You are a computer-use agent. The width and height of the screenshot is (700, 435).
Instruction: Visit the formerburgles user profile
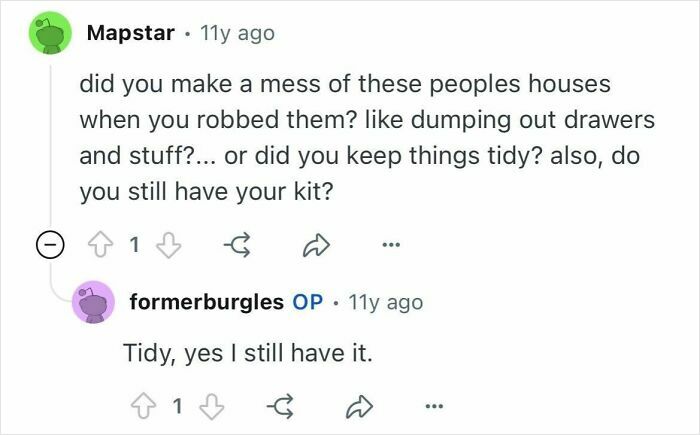point(207,302)
